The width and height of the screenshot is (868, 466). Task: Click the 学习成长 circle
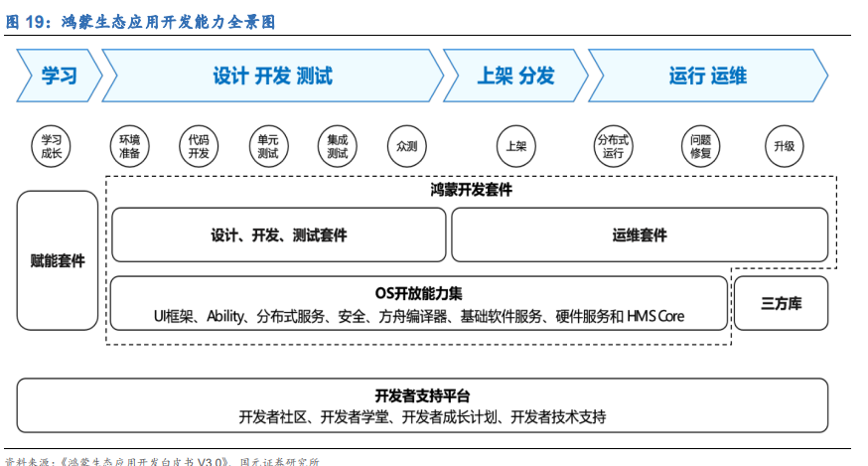(51, 146)
